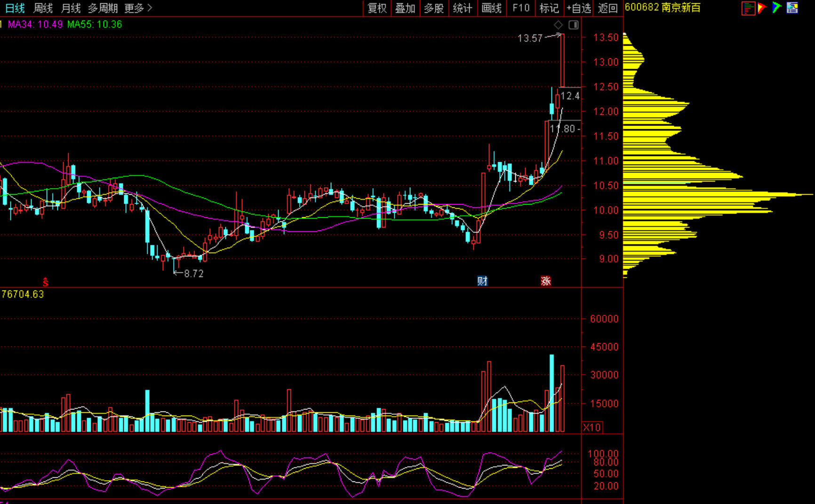815x504 pixels.
Task: Click the 12.50 price axis label
Action: coord(606,87)
